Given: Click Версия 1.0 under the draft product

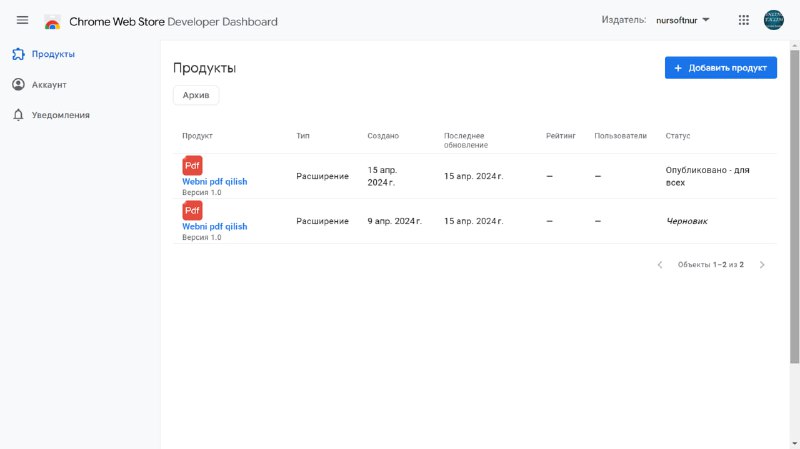Looking at the screenshot, I should pos(202,237).
